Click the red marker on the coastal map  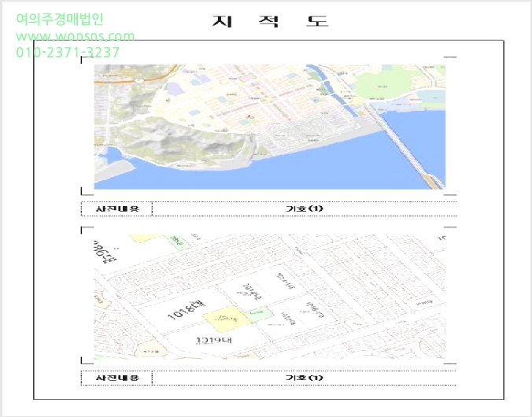249,116
